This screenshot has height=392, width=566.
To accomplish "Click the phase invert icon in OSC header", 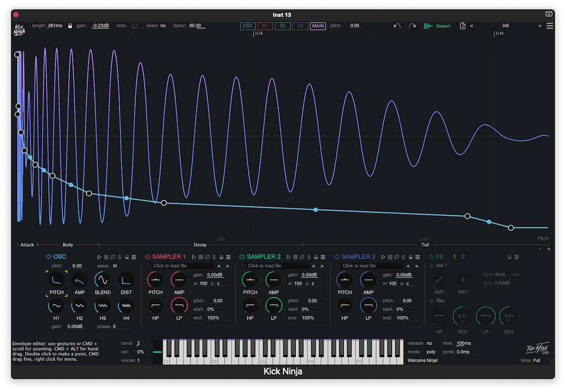I will [x=113, y=257].
